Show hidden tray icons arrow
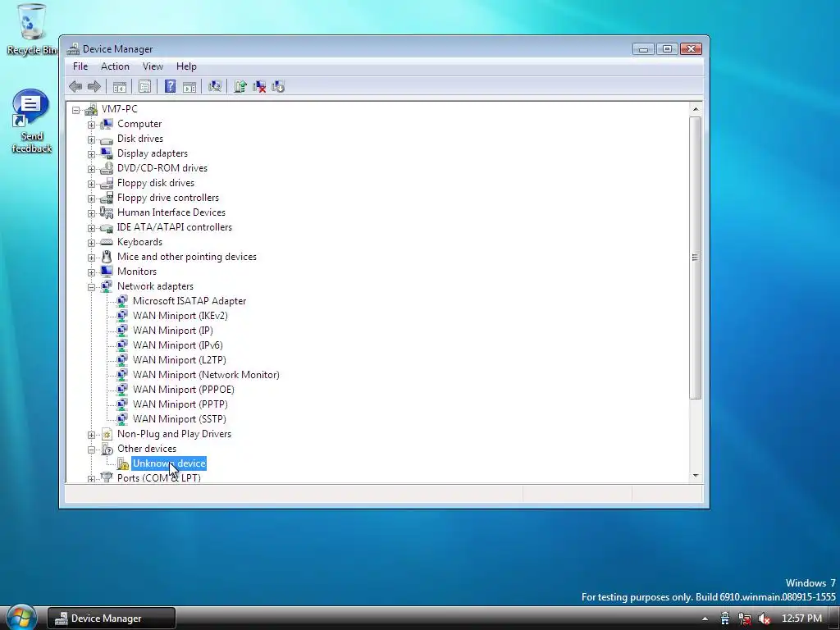The image size is (840, 630). point(705,619)
